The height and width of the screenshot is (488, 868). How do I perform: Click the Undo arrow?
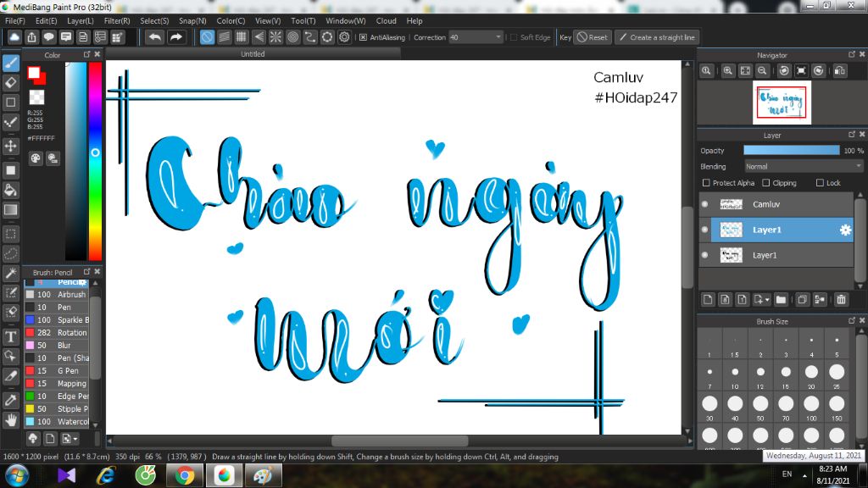point(155,37)
